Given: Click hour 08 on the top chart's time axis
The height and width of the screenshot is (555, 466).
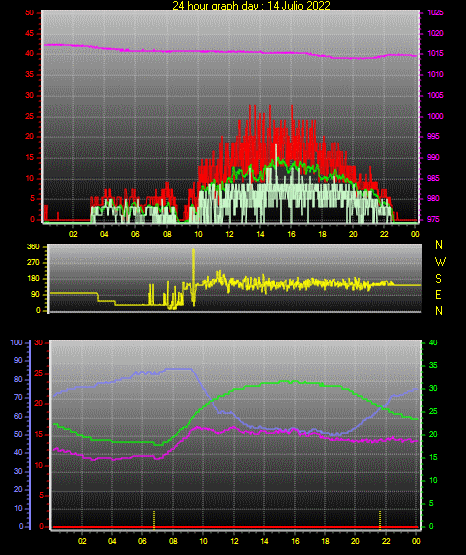Looking at the screenshot, I should (x=167, y=234).
